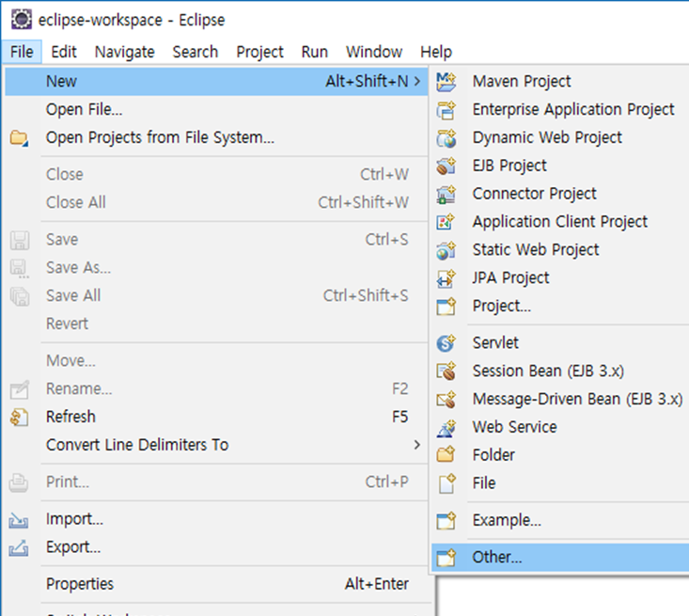Open the File menu
689x616 pixels.
pyautogui.click(x=22, y=52)
